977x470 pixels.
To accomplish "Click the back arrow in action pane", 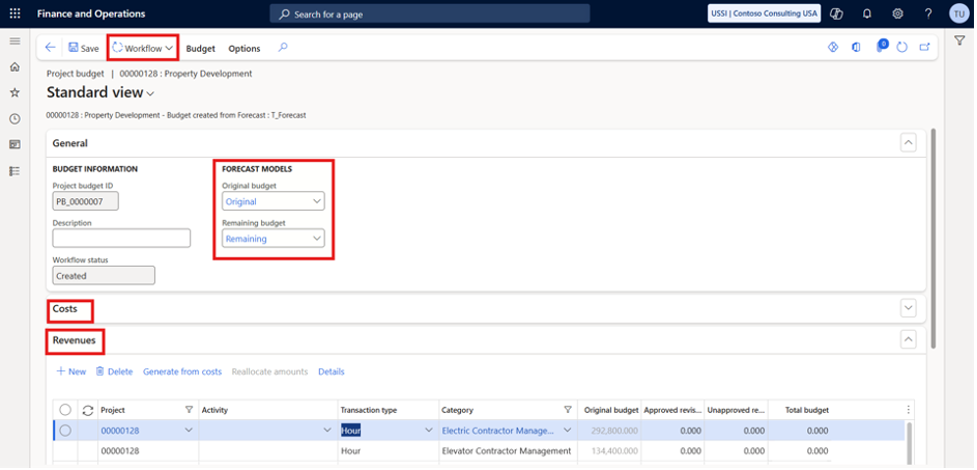I will pos(50,48).
